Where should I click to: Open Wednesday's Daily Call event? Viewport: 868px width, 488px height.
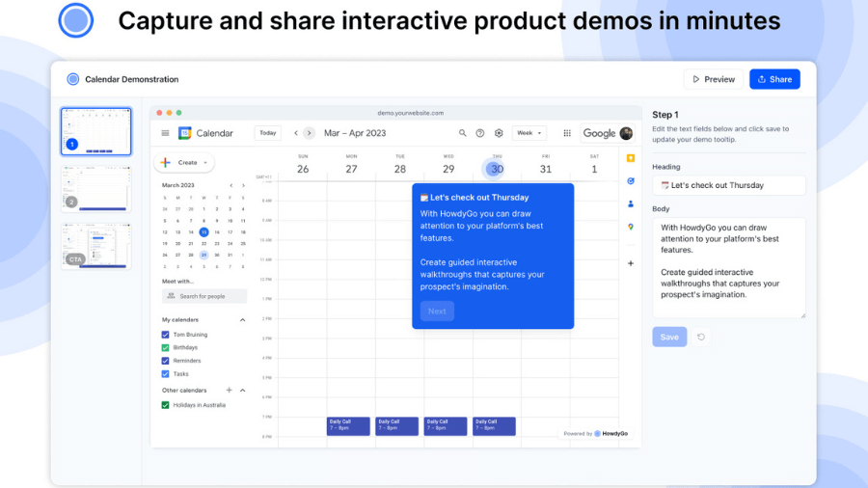point(446,426)
